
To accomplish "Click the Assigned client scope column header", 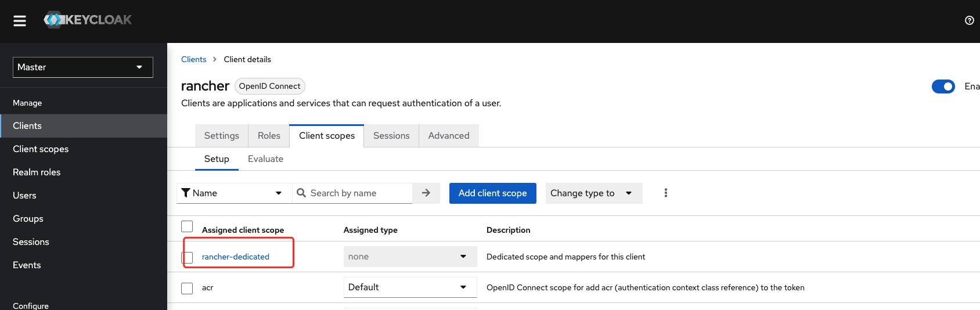I will coord(243,230).
